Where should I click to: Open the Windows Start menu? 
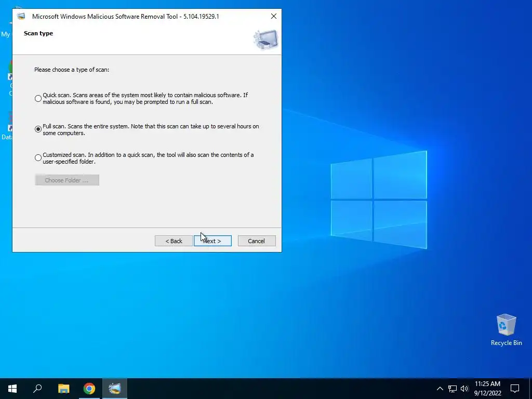(12, 389)
